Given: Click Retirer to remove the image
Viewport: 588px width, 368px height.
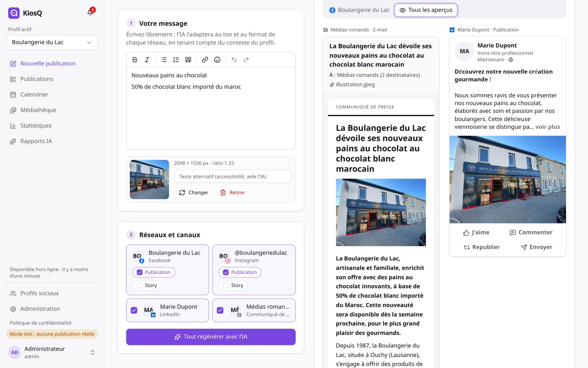Looking at the screenshot, I should click(x=233, y=192).
